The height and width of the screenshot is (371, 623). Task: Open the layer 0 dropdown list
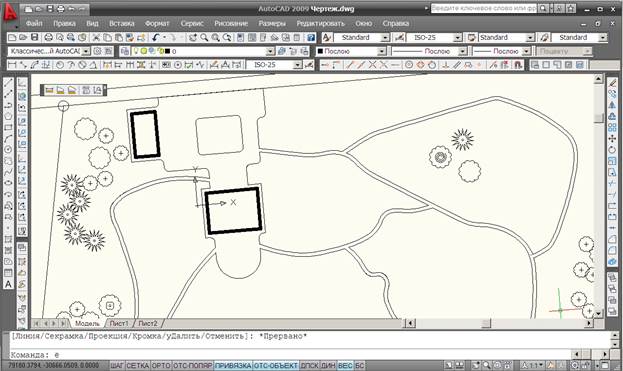270,51
